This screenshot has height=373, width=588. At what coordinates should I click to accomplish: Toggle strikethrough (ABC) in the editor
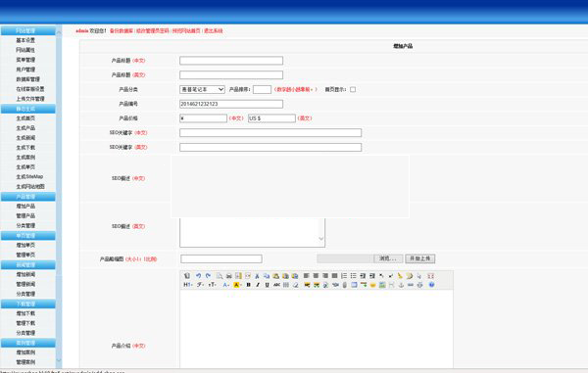(x=276, y=285)
